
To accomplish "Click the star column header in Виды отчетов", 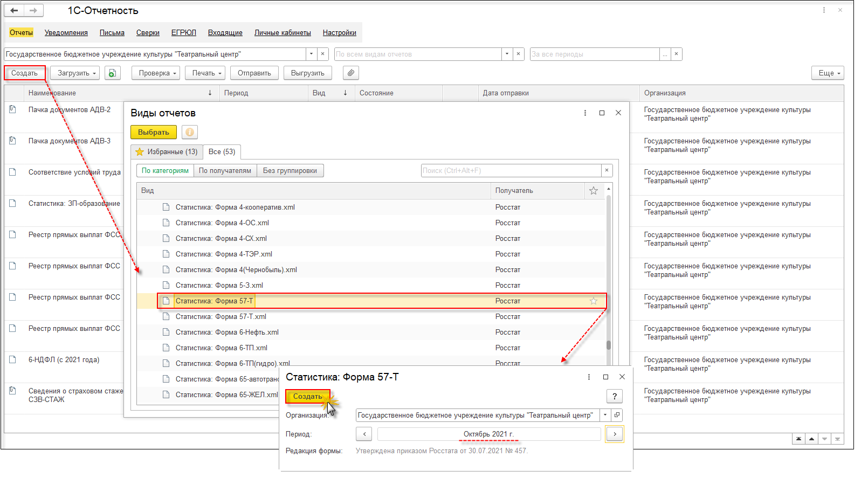I will click(x=594, y=191).
